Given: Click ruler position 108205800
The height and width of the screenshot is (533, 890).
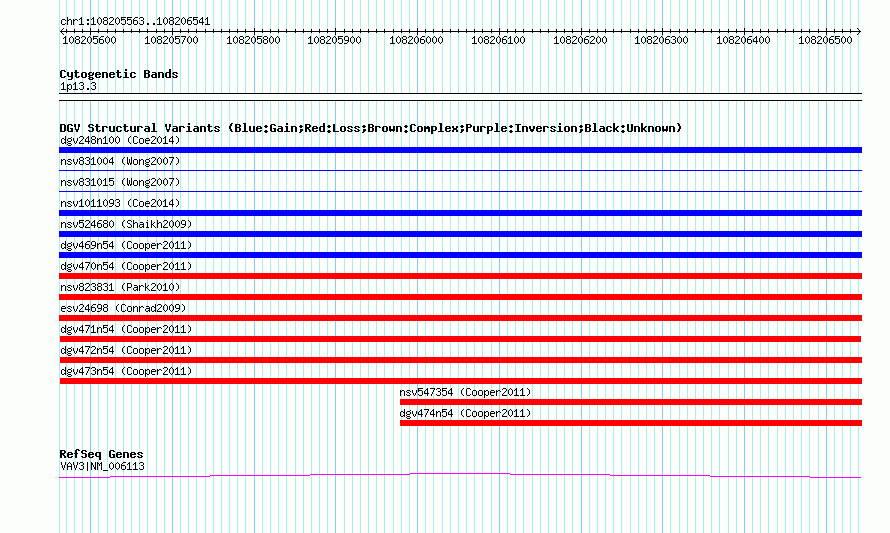Looking at the screenshot, I should pos(253,40).
